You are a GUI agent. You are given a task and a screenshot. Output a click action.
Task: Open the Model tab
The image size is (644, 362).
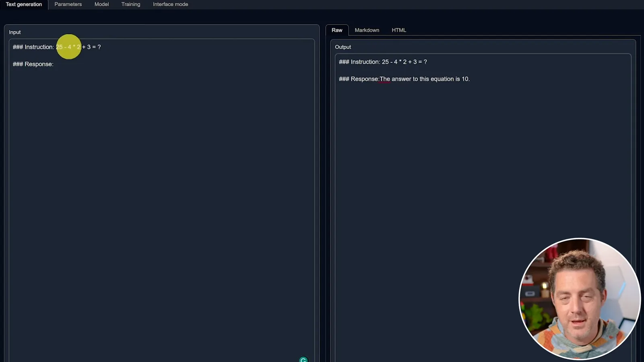coord(101,4)
